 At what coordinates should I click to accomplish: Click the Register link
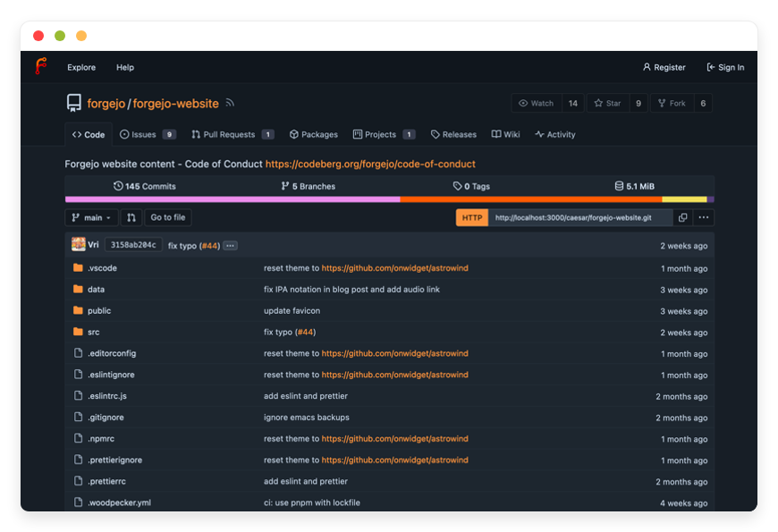(664, 67)
